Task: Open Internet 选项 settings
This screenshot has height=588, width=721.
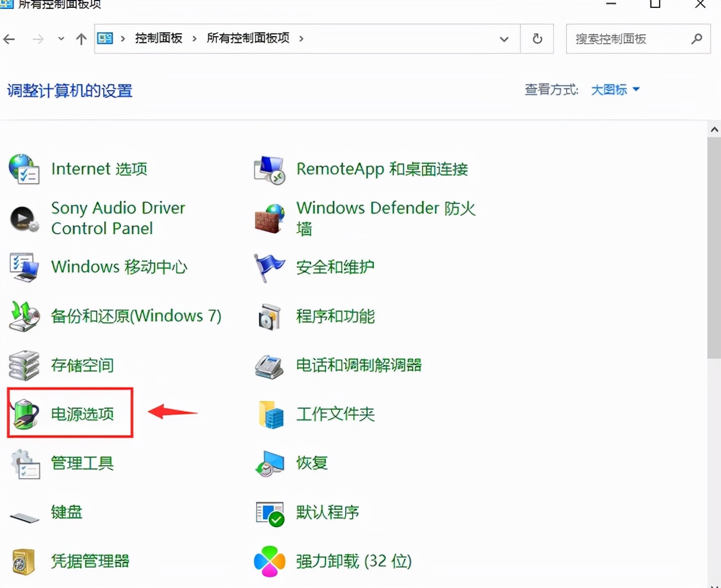Action: click(x=99, y=168)
